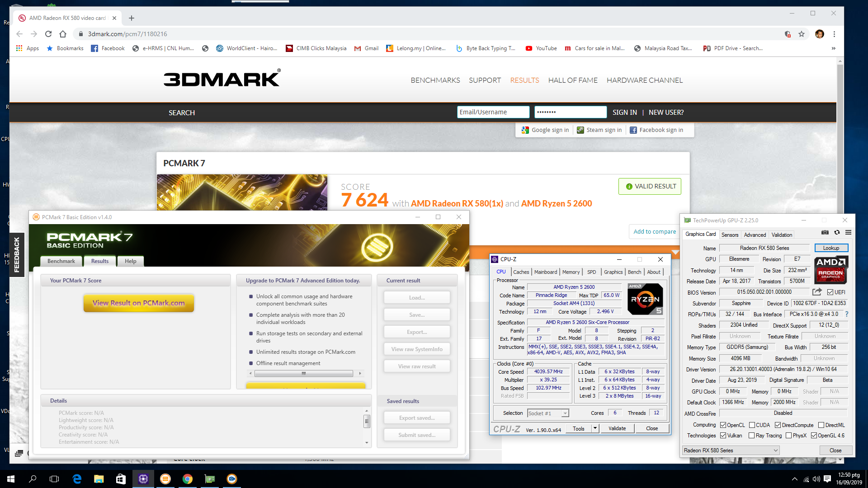Click the Windows Start button

pyautogui.click(x=11, y=479)
